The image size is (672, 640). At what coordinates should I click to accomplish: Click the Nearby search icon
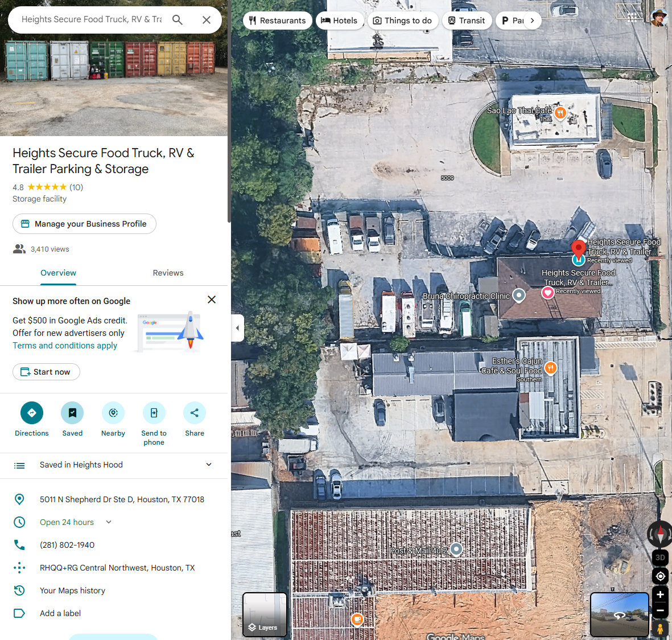point(113,413)
